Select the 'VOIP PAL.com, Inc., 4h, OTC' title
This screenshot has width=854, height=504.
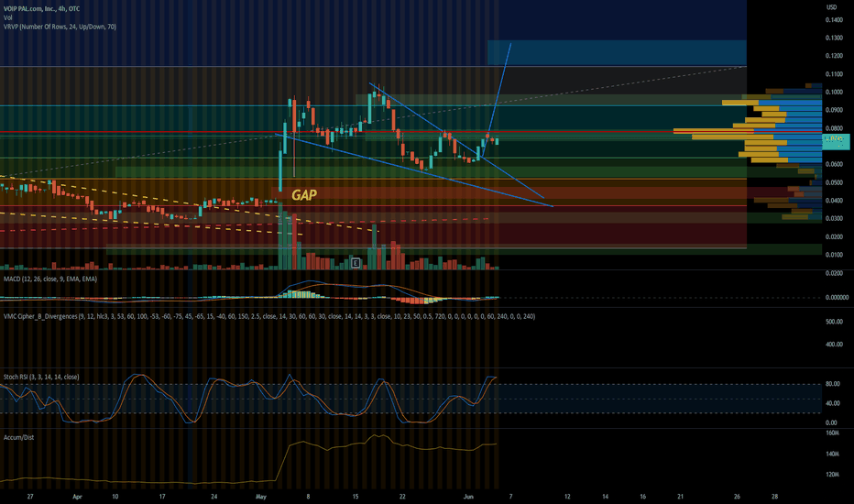pos(42,9)
